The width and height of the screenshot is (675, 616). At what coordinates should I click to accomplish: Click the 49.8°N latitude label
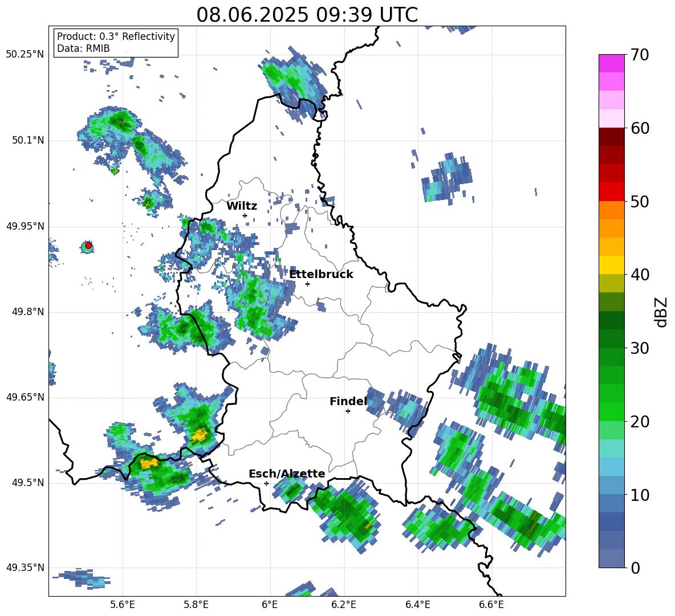[27, 312]
